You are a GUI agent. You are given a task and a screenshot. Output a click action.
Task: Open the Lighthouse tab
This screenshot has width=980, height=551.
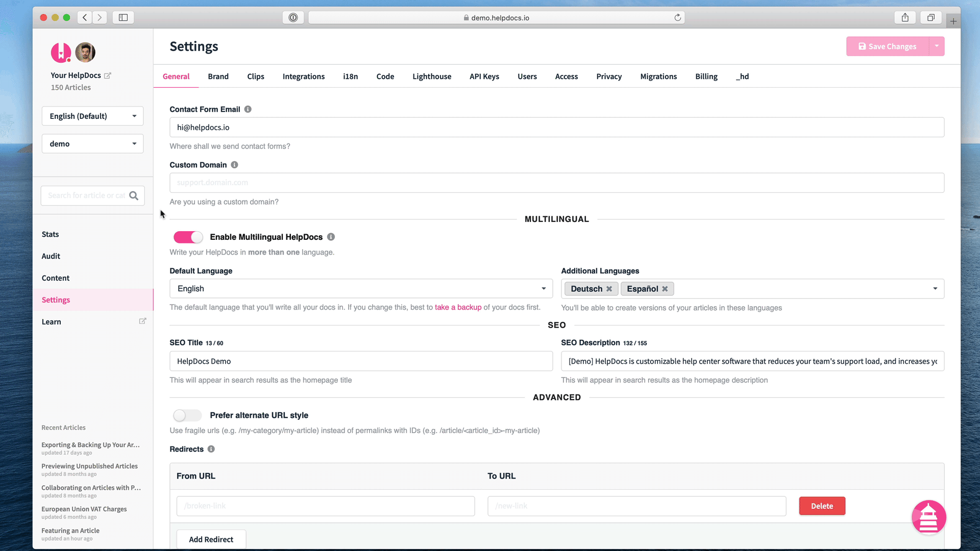432,77
